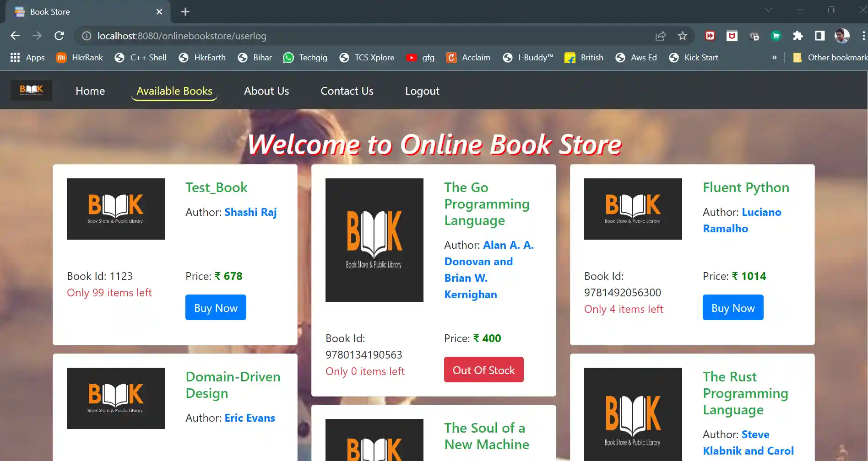The height and width of the screenshot is (461, 868).
Task: Click the 'Only 4 items left' text
Action: pos(624,309)
